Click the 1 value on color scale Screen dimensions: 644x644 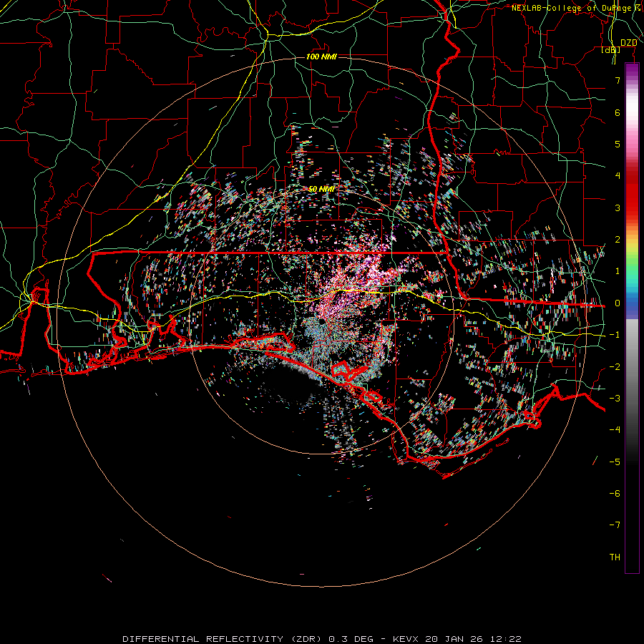pyautogui.click(x=618, y=271)
